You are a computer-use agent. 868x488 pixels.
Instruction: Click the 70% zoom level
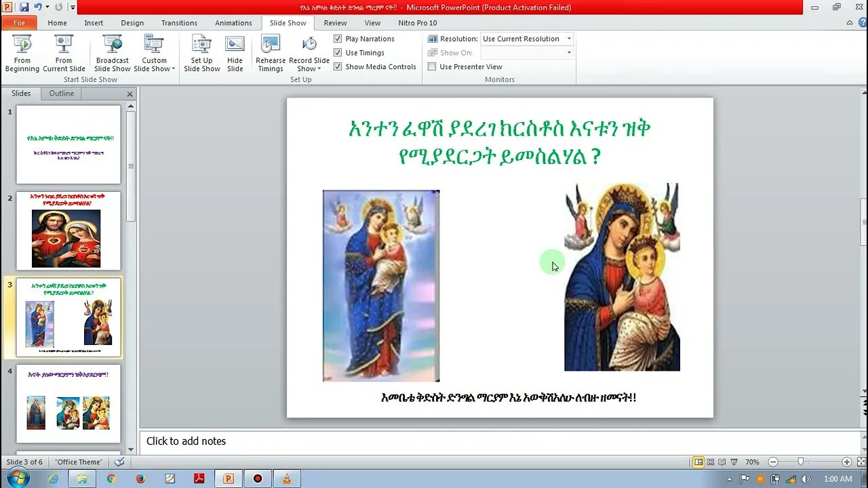(752, 462)
